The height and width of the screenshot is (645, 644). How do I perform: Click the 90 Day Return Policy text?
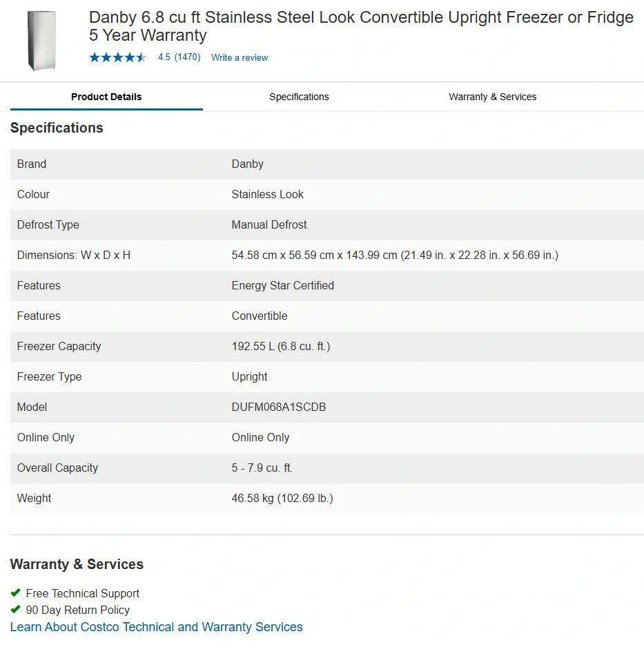click(x=78, y=610)
